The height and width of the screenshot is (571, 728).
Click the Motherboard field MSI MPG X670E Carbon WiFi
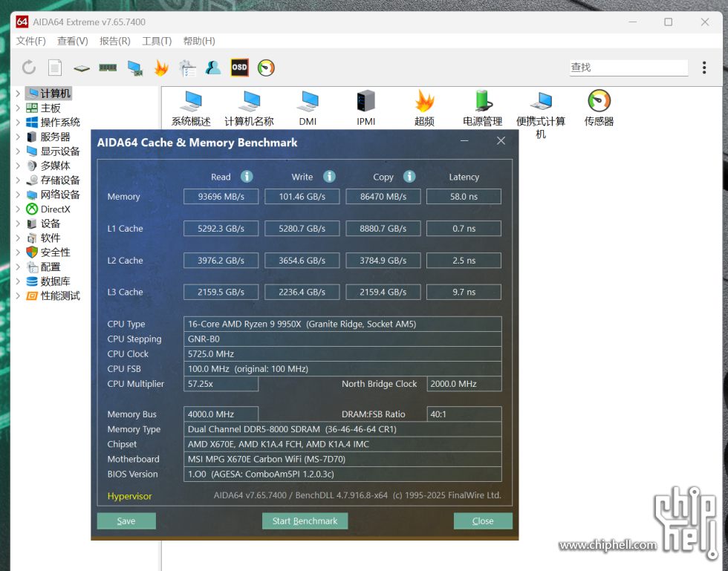pyautogui.click(x=342, y=459)
